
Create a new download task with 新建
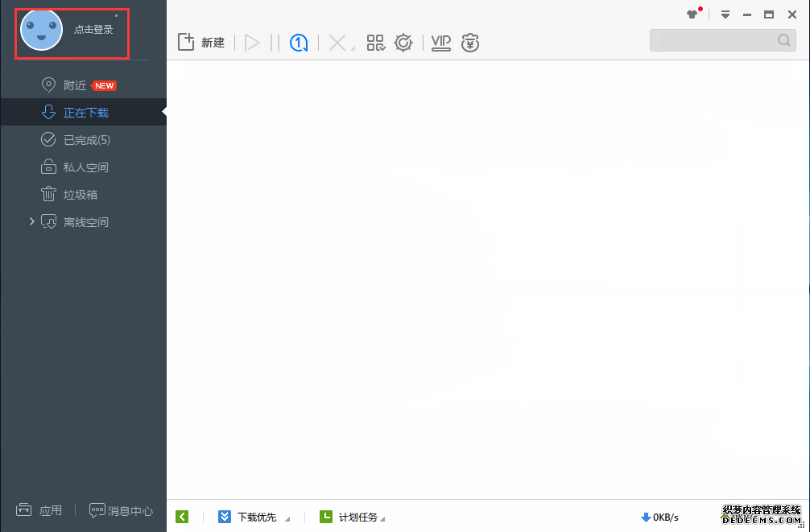click(201, 43)
